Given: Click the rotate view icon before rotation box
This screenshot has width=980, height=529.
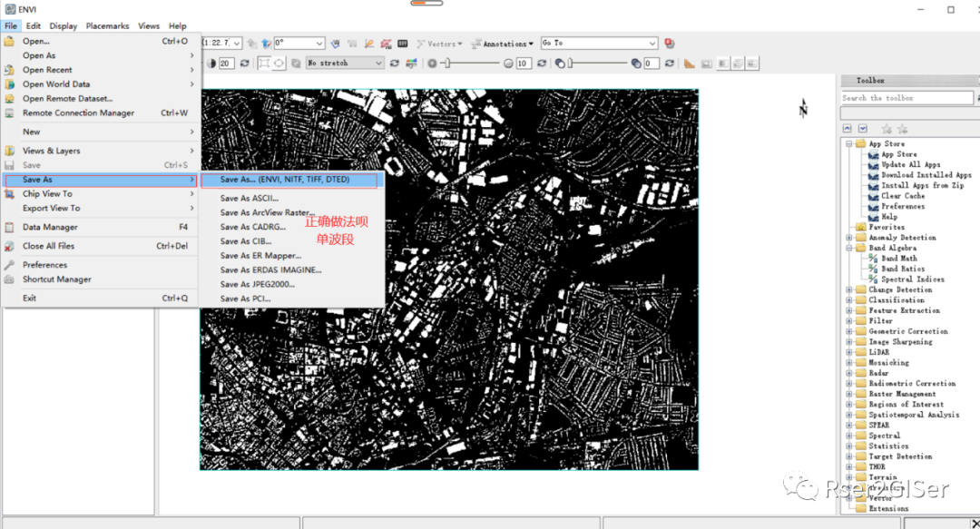Looking at the screenshot, I should click(267, 44).
